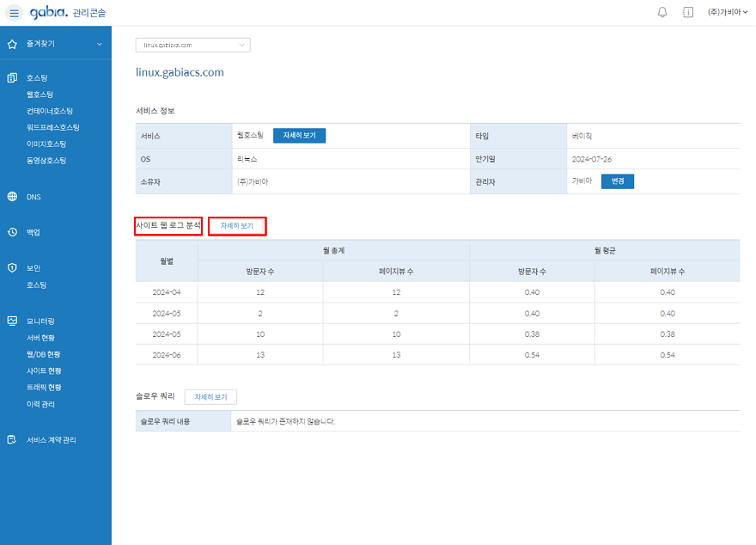This screenshot has height=545, width=756.
Task: Open 서버 현황 in sidebar
Action: [x=40, y=338]
